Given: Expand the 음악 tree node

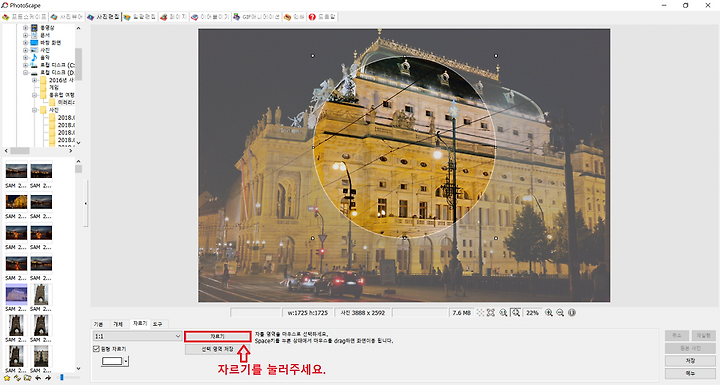Looking at the screenshot, I should coord(26,57).
